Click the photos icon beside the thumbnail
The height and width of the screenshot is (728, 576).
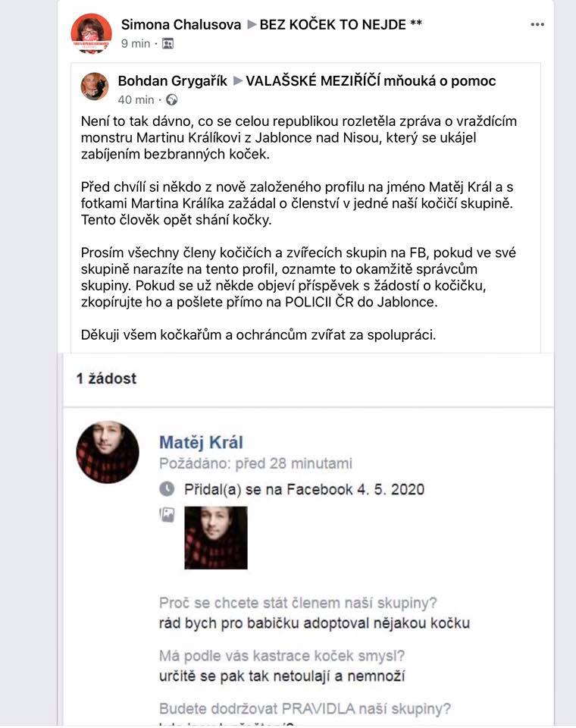coord(167,514)
